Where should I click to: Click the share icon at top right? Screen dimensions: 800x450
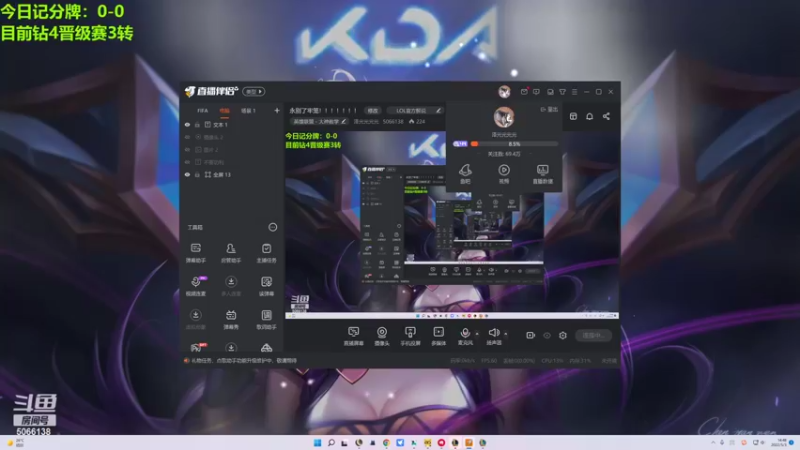pyautogui.click(x=606, y=116)
